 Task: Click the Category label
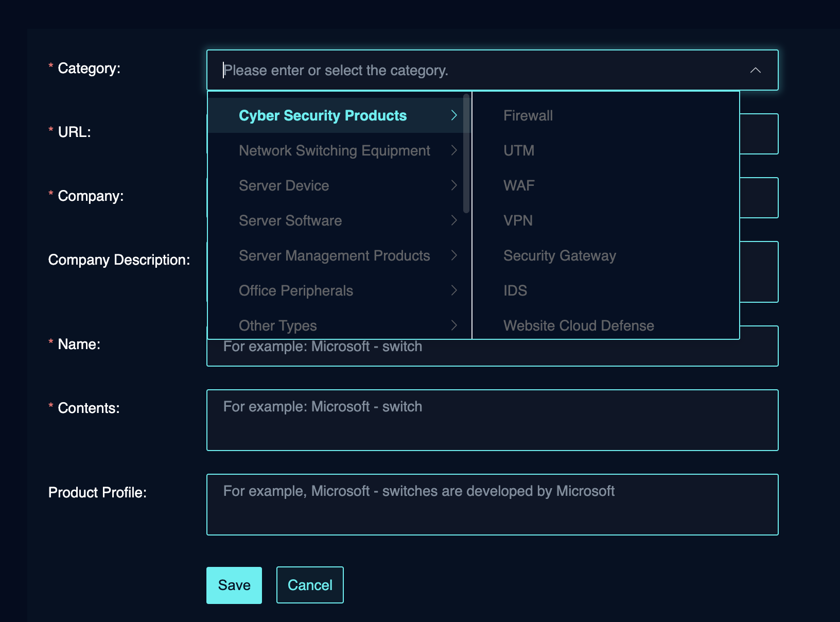[x=89, y=68]
